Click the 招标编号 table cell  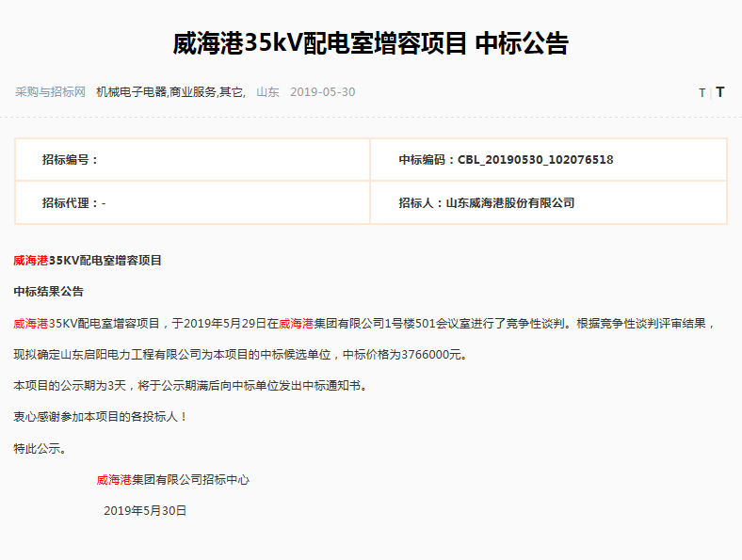coord(192,160)
